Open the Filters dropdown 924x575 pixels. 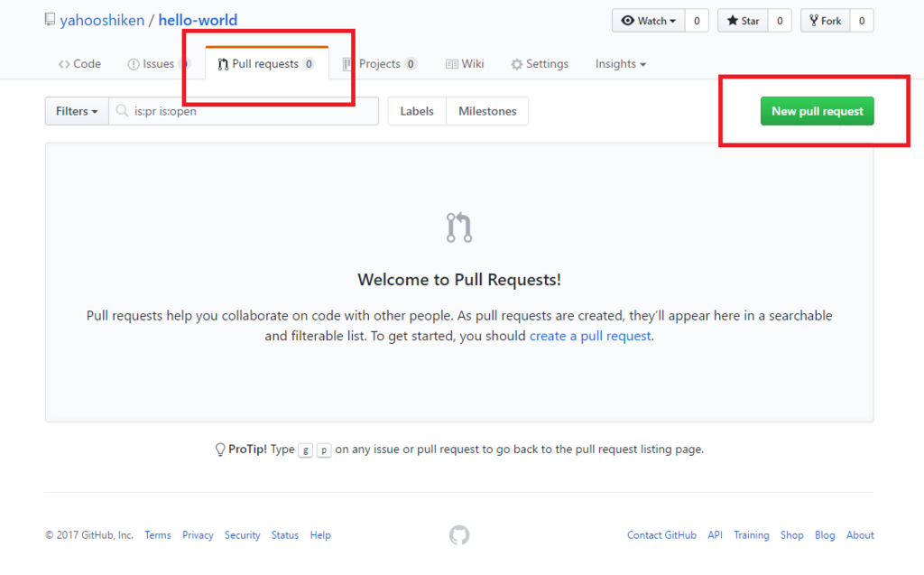coord(77,111)
